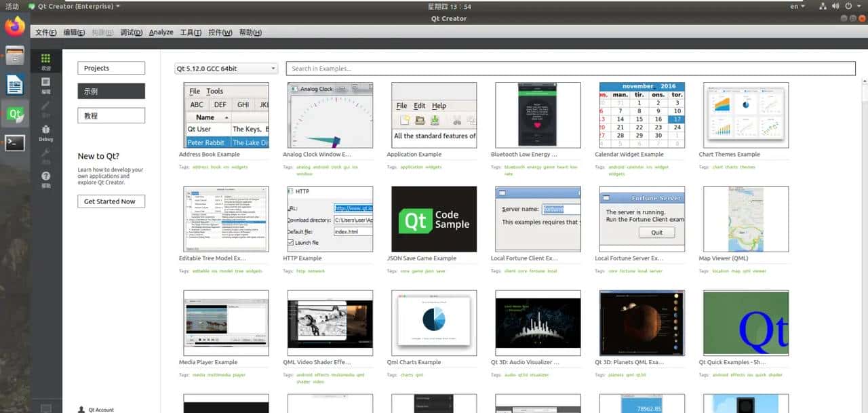The width and height of the screenshot is (868, 413).
Task: Click the Qt Creator dock icon
Action: coord(15,114)
